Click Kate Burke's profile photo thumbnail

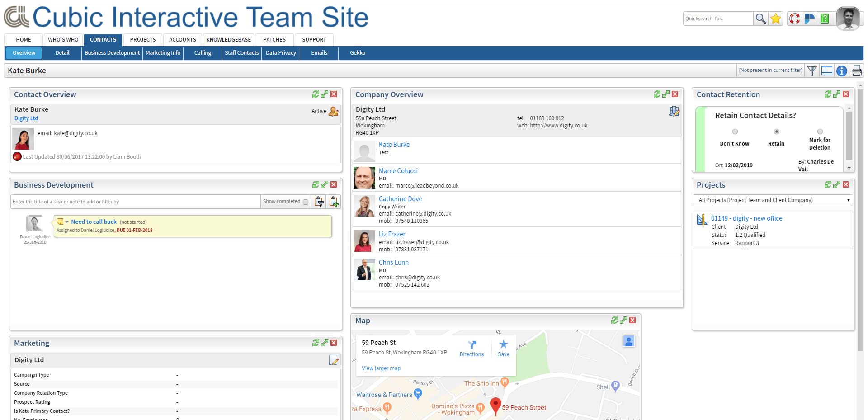point(23,139)
